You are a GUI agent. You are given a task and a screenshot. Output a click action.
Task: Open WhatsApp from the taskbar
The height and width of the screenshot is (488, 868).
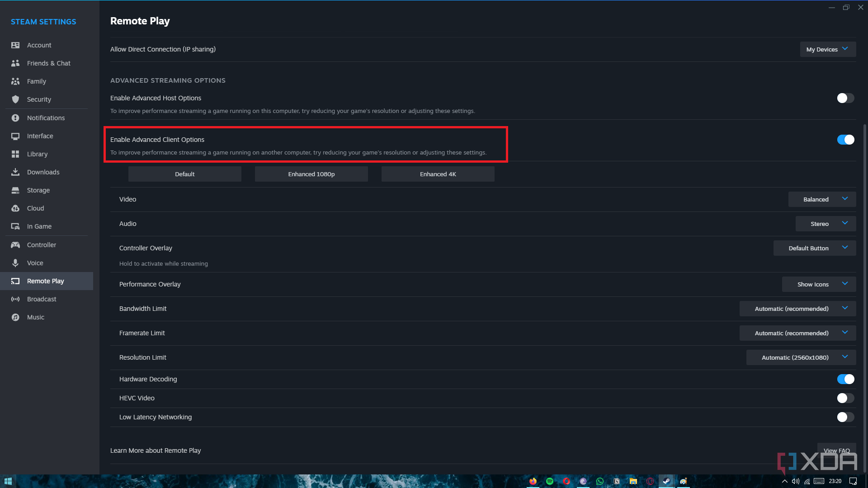pos(600,481)
